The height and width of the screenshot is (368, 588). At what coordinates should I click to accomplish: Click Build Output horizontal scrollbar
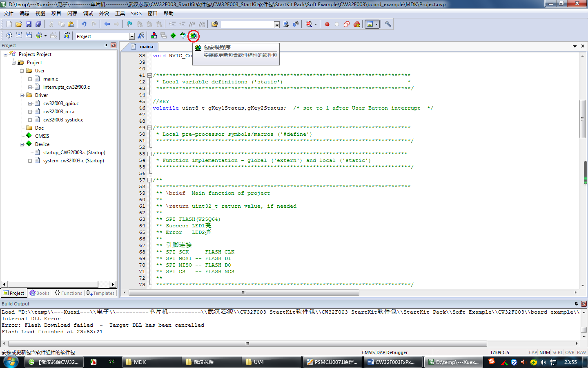[x=247, y=343]
